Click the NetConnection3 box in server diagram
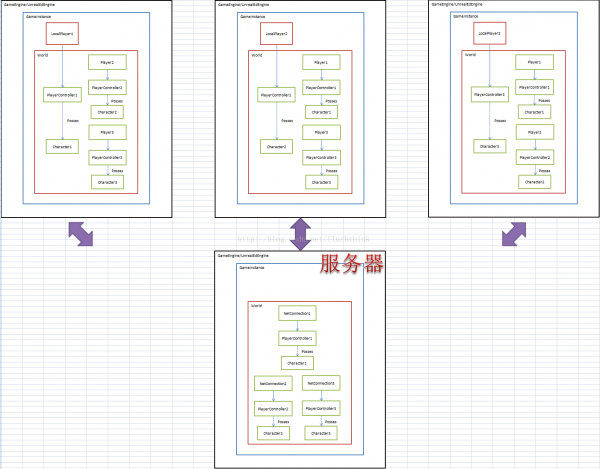The image size is (600, 469). (x=321, y=383)
